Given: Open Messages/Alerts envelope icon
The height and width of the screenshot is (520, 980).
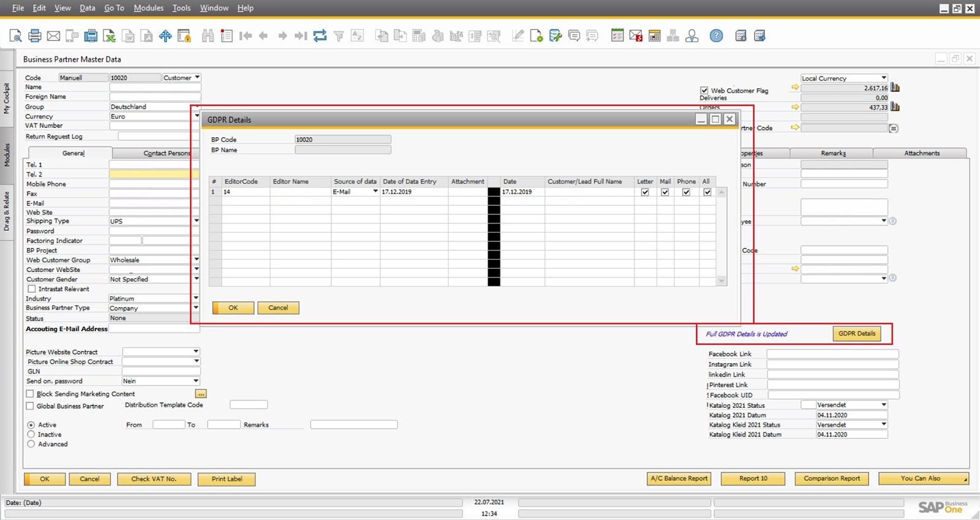Looking at the screenshot, I should [x=636, y=36].
